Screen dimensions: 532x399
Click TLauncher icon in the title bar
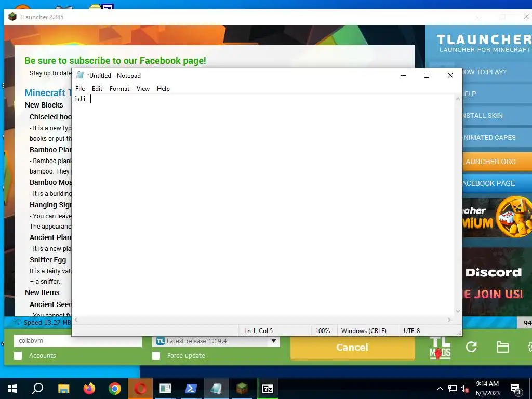point(12,17)
